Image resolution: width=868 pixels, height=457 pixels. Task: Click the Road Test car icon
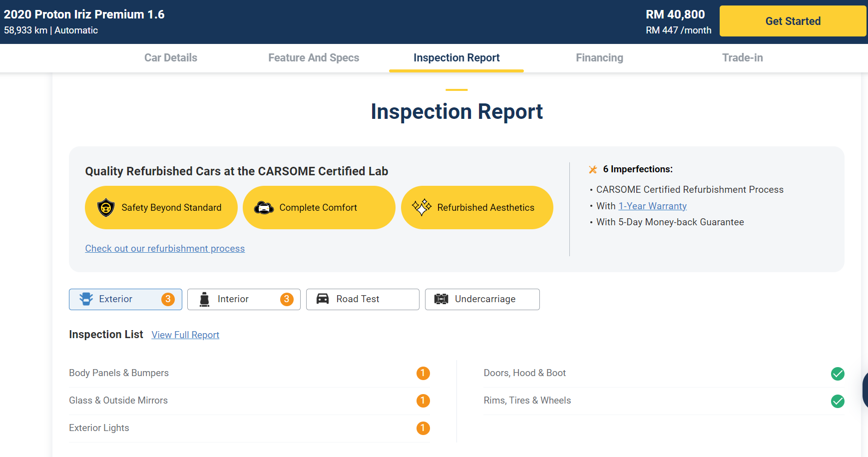click(323, 299)
